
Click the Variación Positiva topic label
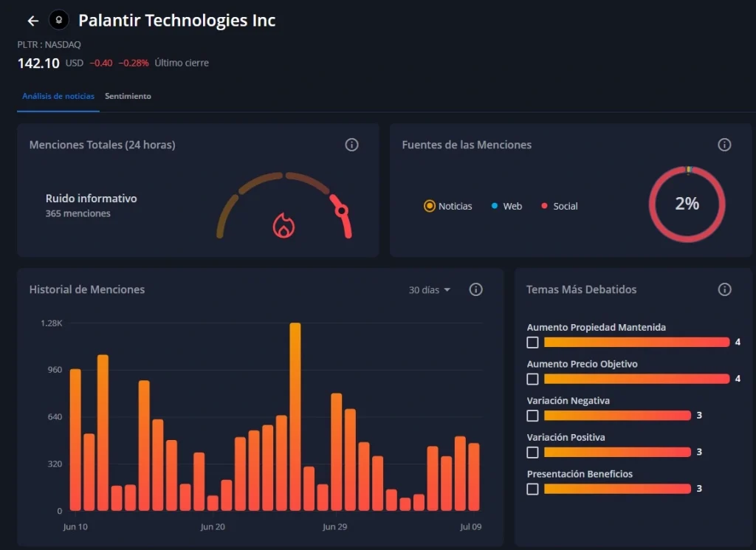(x=566, y=437)
